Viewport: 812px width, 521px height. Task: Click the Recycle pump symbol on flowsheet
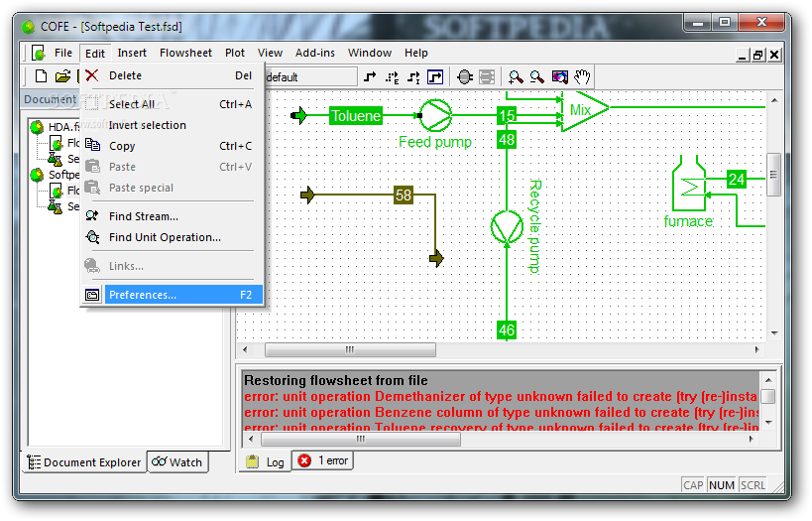(x=507, y=226)
